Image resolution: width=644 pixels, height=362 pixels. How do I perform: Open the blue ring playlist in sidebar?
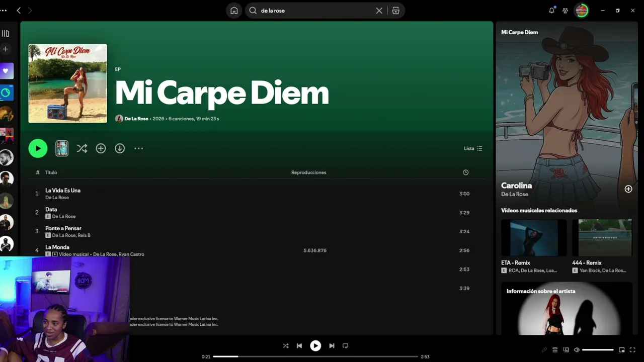click(6, 93)
